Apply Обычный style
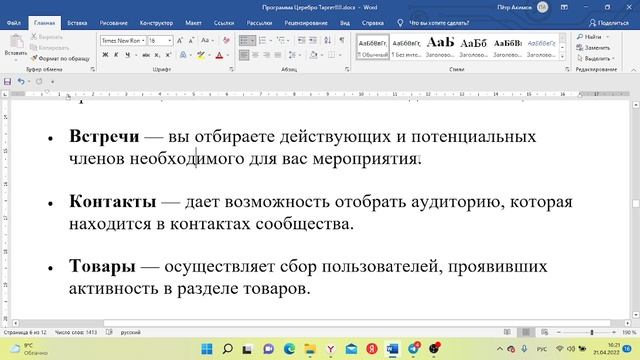The height and width of the screenshot is (360, 640). click(373, 47)
